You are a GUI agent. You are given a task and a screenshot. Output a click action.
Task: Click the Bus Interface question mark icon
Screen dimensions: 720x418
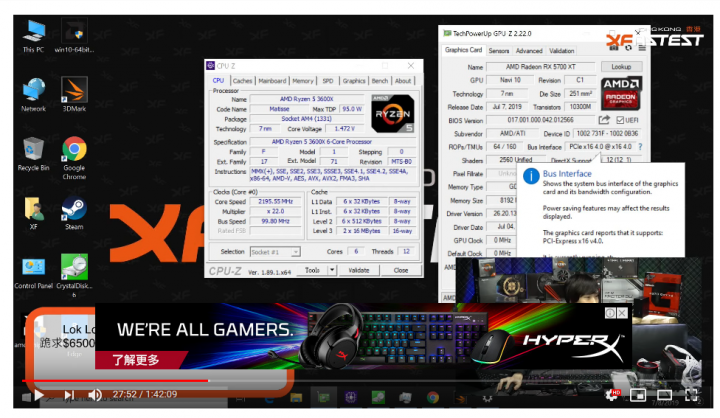tap(640, 147)
